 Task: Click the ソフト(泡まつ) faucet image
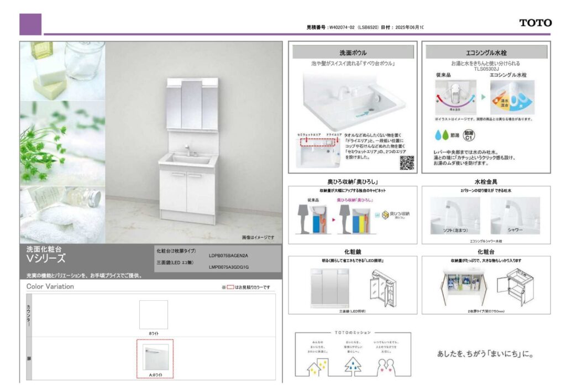[x=455, y=215]
